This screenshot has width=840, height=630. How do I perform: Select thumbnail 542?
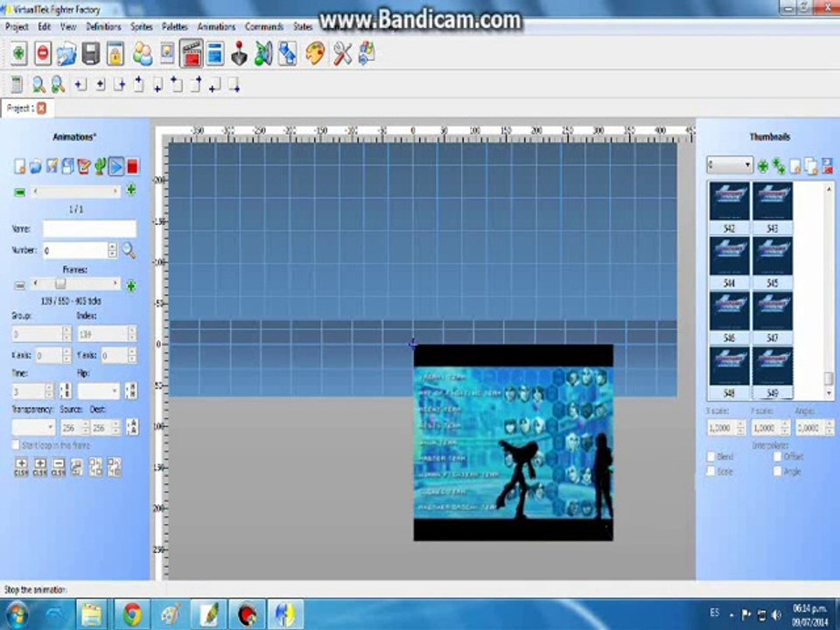[729, 208]
